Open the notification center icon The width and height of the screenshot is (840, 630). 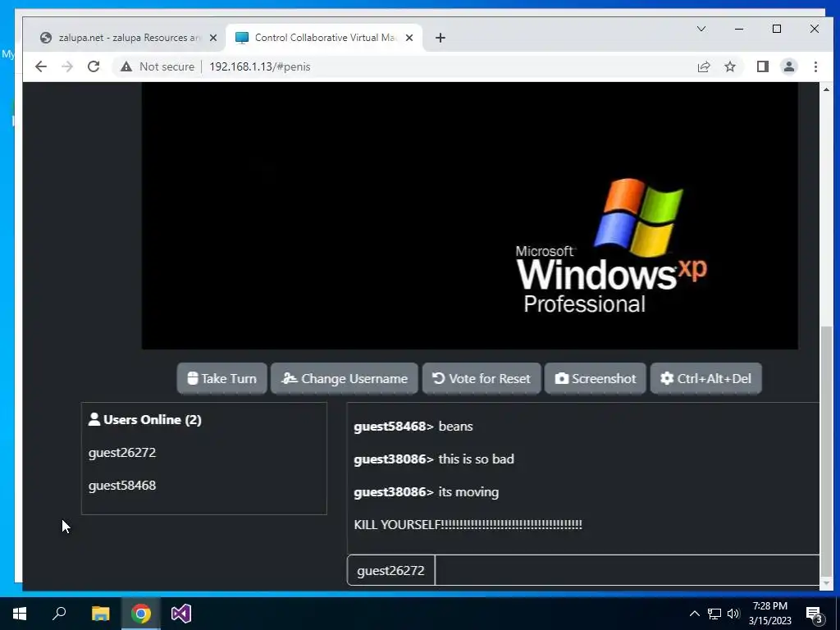click(x=815, y=614)
